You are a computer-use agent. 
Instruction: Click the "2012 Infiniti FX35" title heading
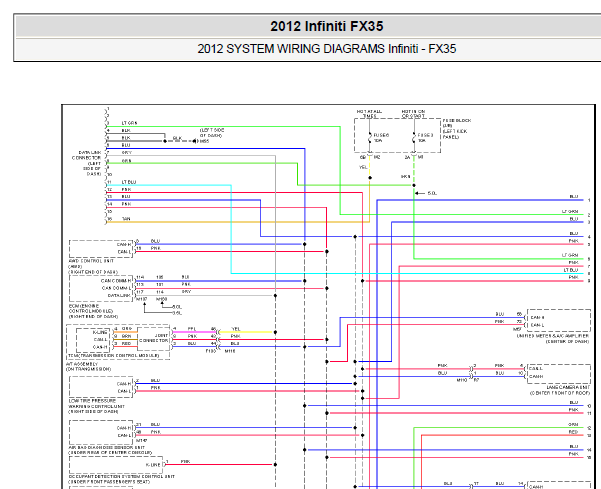click(327, 26)
